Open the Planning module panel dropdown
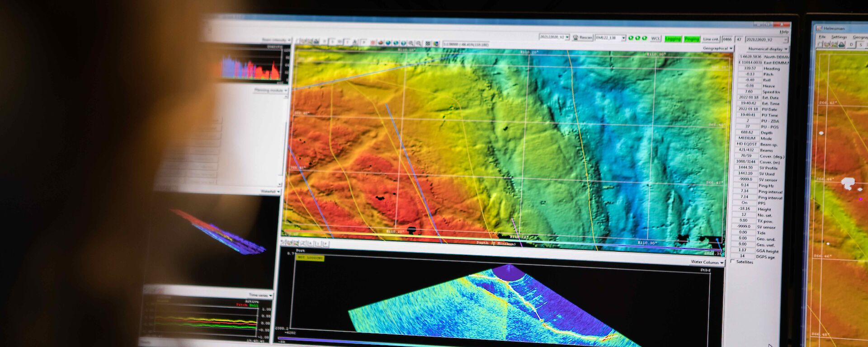 tap(271, 90)
